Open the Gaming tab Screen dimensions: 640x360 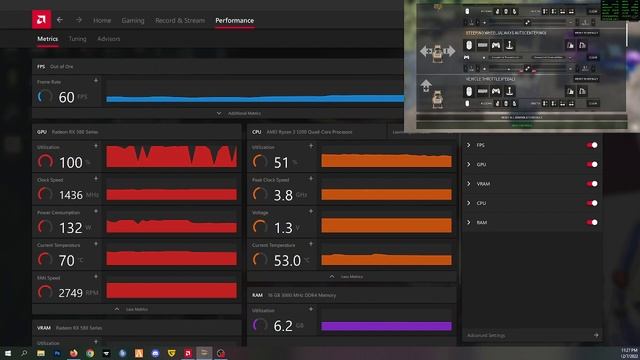133,20
